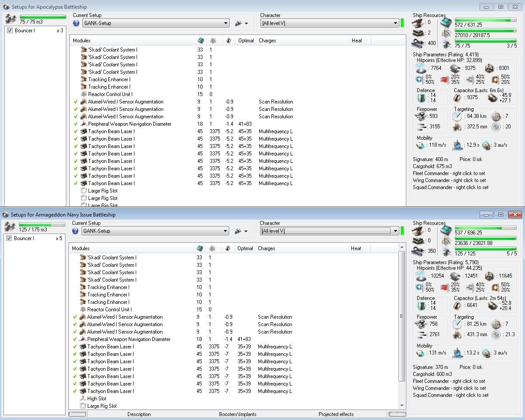Uncheck Bouncer I drones in Apocalypse window
The height and width of the screenshot is (420, 525).
10,31
